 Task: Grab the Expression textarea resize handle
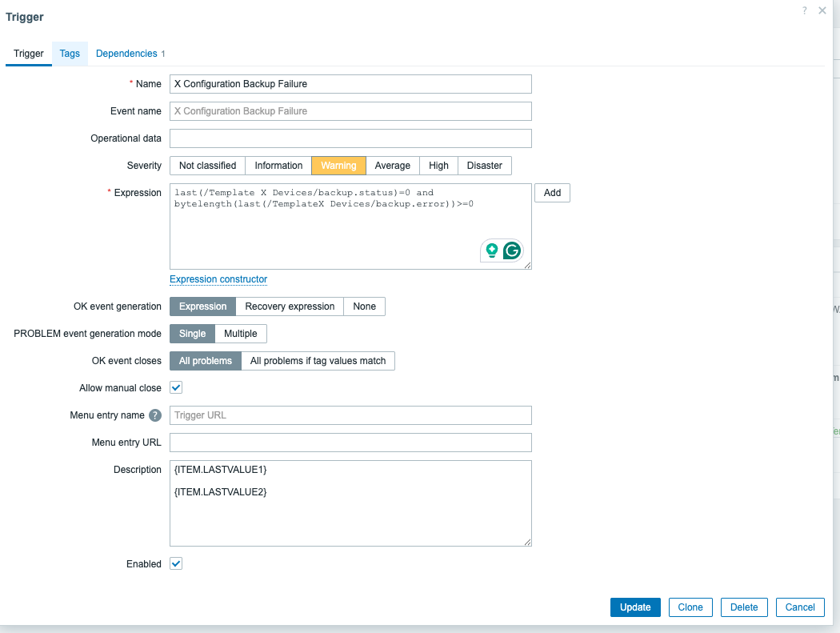pyautogui.click(x=528, y=266)
